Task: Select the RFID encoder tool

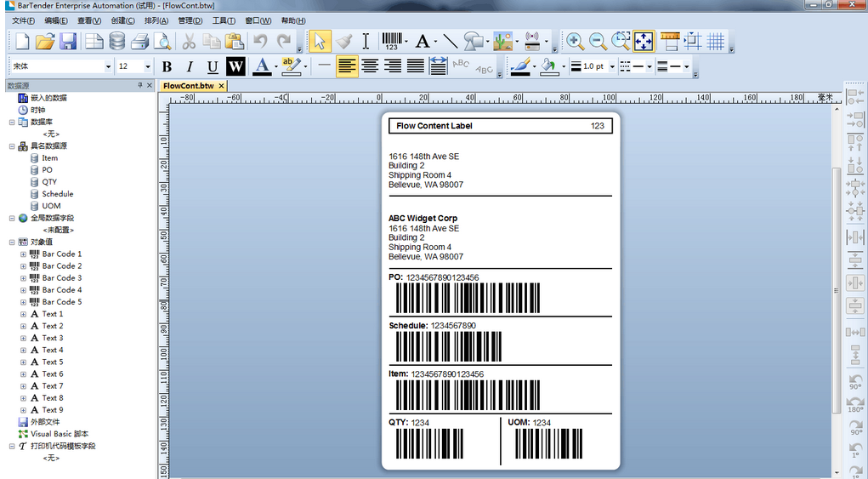Action: pyautogui.click(x=532, y=42)
